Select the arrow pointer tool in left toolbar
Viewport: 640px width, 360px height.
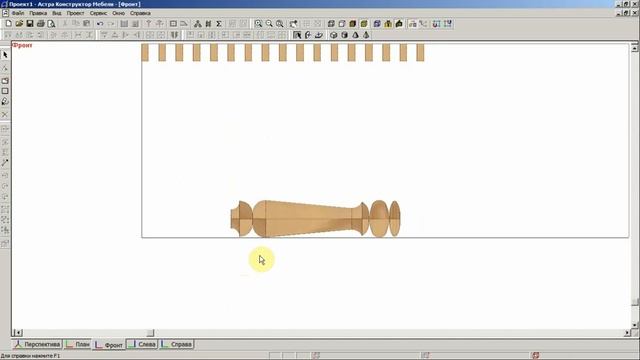point(5,55)
